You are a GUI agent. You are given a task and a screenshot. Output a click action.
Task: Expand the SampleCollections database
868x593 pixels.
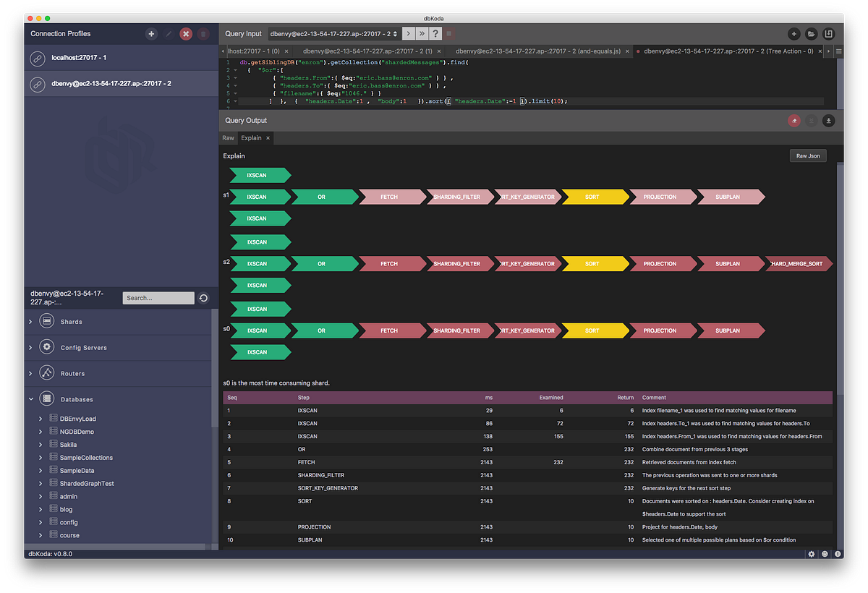[40, 457]
